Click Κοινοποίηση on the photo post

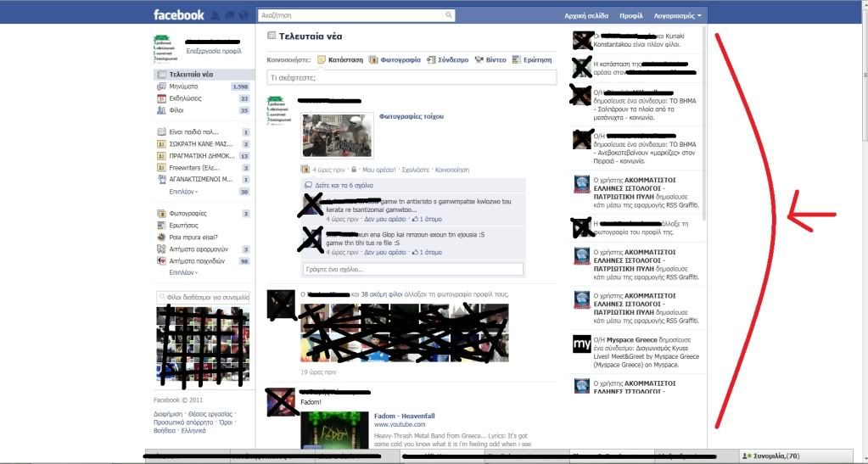click(452, 170)
